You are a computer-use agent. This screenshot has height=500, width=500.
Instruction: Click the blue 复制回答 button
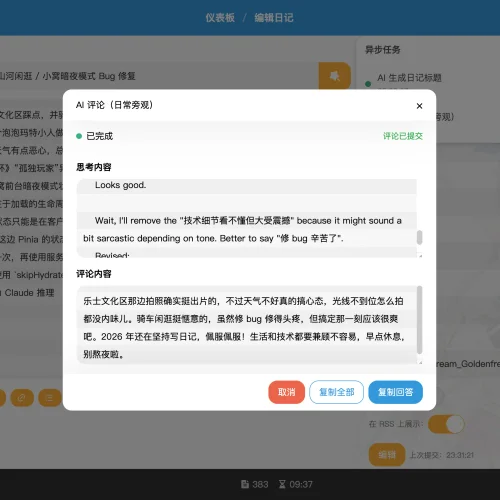(x=395, y=392)
